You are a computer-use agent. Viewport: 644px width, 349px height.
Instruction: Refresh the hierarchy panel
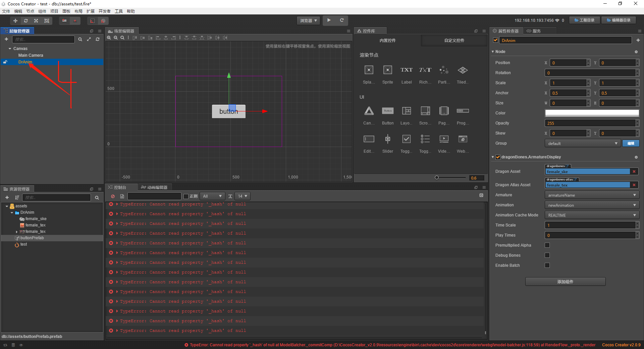pos(98,39)
